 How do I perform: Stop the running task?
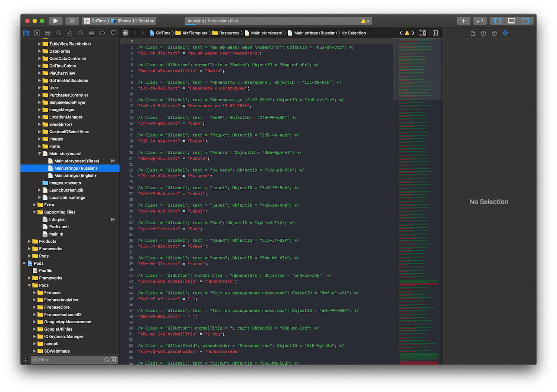(x=72, y=21)
